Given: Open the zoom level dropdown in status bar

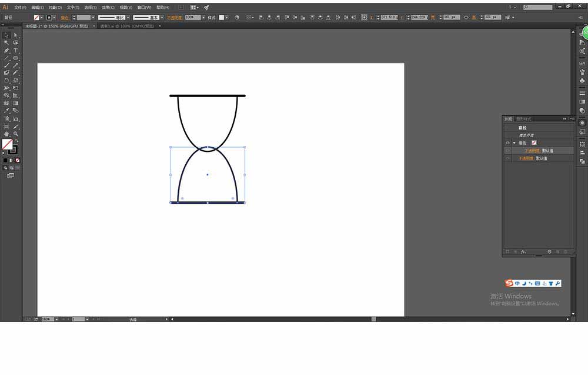Looking at the screenshot, I should point(56,320).
